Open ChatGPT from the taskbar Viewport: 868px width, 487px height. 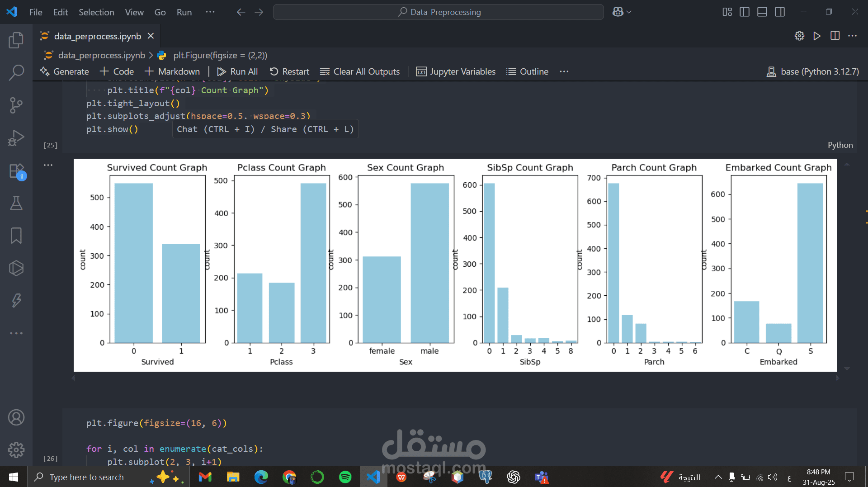click(513, 477)
